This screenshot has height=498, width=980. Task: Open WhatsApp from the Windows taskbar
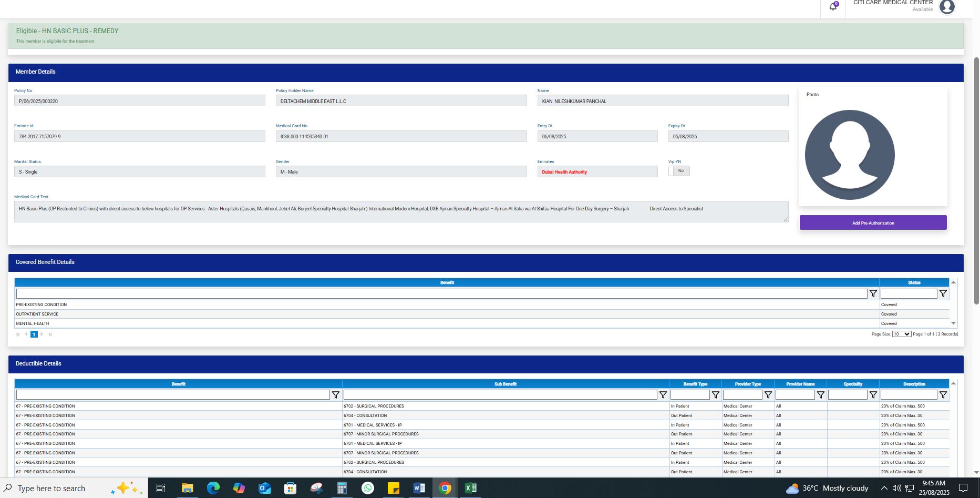pyautogui.click(x=368, y=488)
